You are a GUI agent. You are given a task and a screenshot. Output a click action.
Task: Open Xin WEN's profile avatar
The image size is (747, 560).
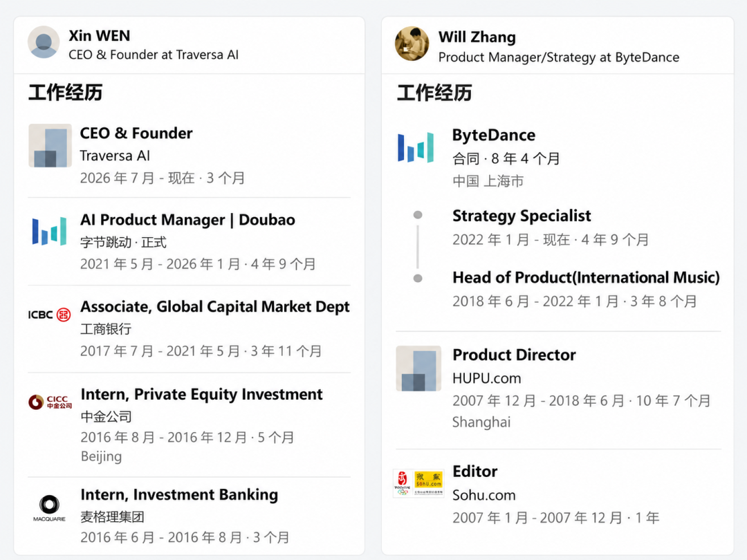tap(44, 42)
